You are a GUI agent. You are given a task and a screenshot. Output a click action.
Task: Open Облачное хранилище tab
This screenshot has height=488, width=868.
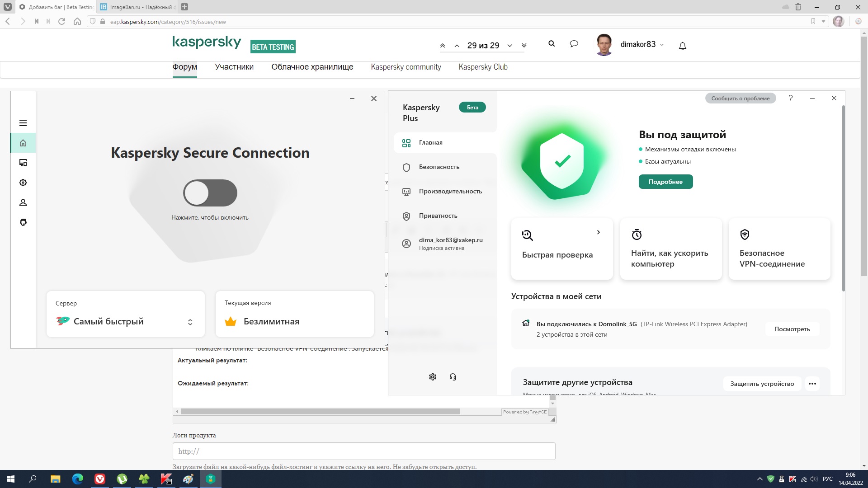pyautogui.click(x=312, y=67)
